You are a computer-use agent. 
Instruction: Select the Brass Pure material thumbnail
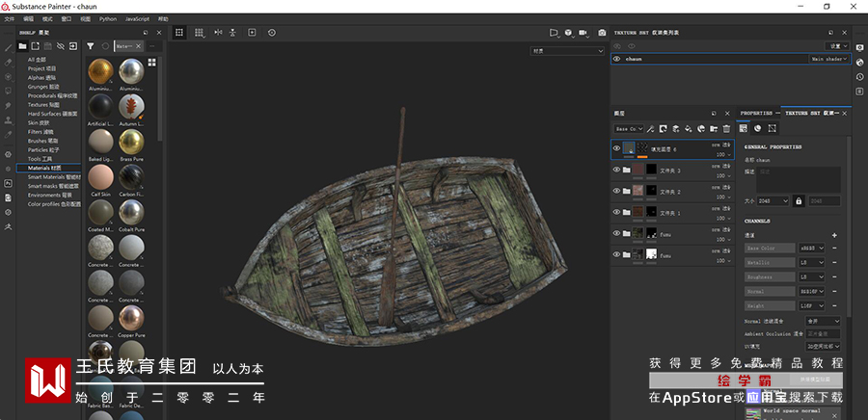click(x=129, y=142)
